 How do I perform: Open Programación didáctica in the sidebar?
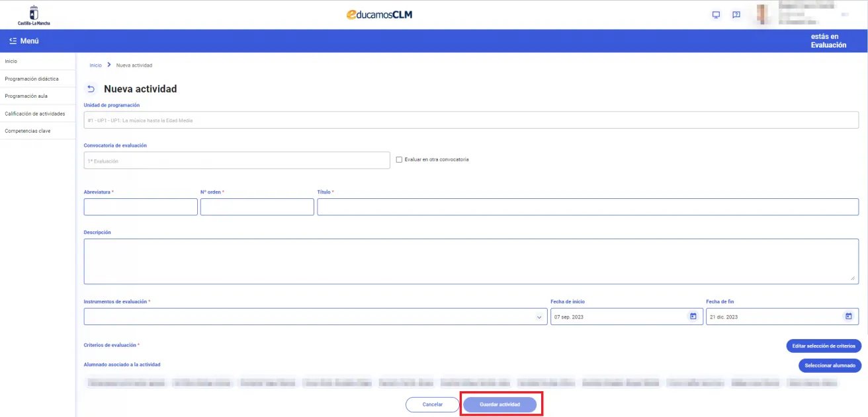(32, 79)
